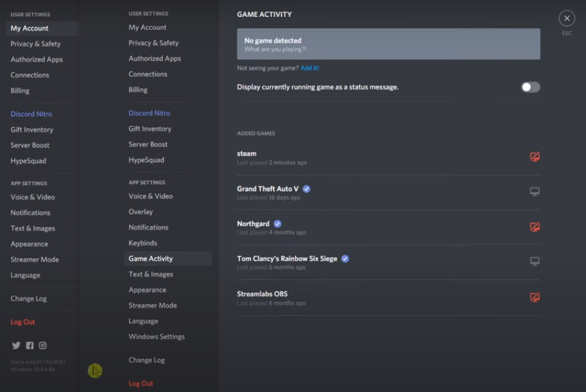Screen dimensions: 586x392
Task: Click red Log Out in the leftmost sidebar
Action: (23, 322)
